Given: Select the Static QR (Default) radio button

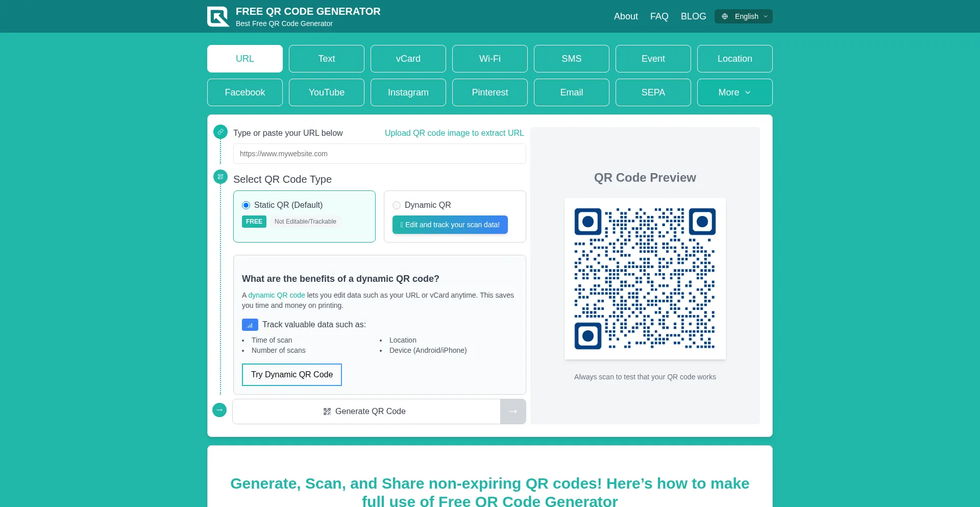Looking at the screenshot, I should point(246,205).
